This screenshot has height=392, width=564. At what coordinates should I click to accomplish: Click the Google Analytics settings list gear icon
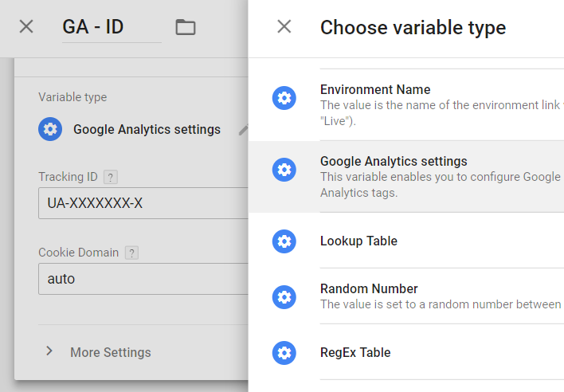[284, 169]
